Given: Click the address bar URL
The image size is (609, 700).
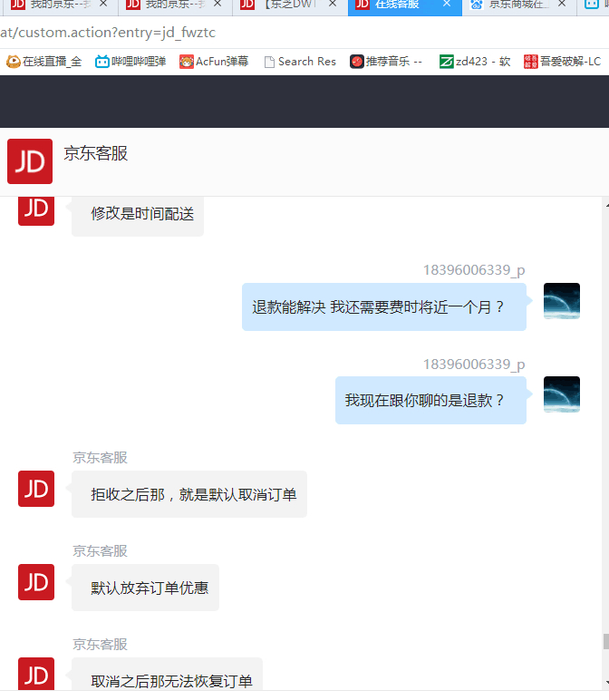Looking at the screenshot, I should [108, 32].
